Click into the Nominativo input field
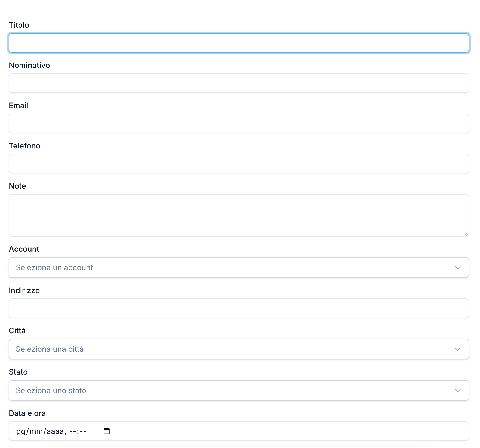The height and width of the screenshot is (448, 480). (x=239, y=83)
